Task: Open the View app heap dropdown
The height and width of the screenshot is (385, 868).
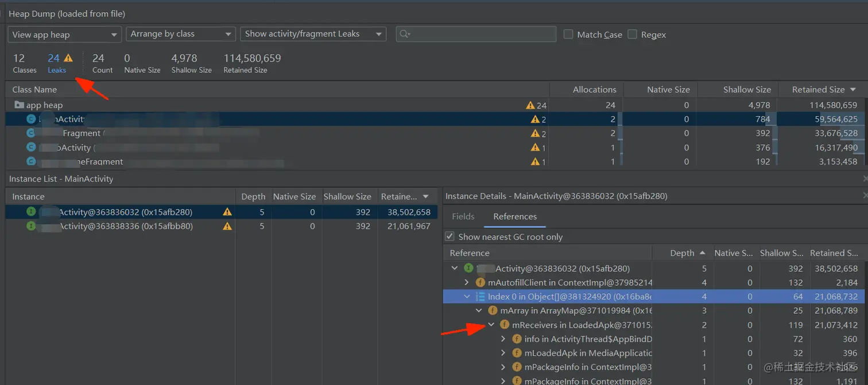Action: coord(65,34)
